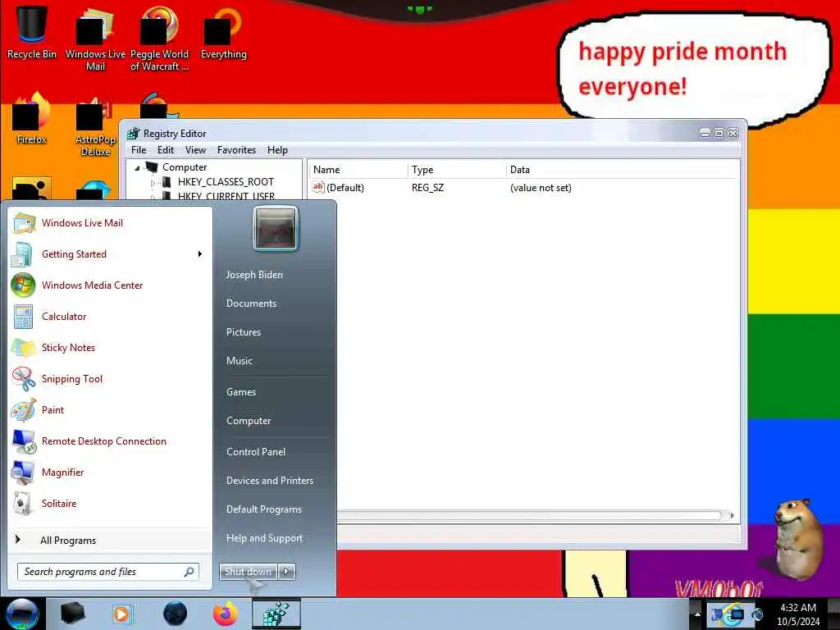840x630 pixels.
Task: Click the Start orb button
Action: point(22,614)
